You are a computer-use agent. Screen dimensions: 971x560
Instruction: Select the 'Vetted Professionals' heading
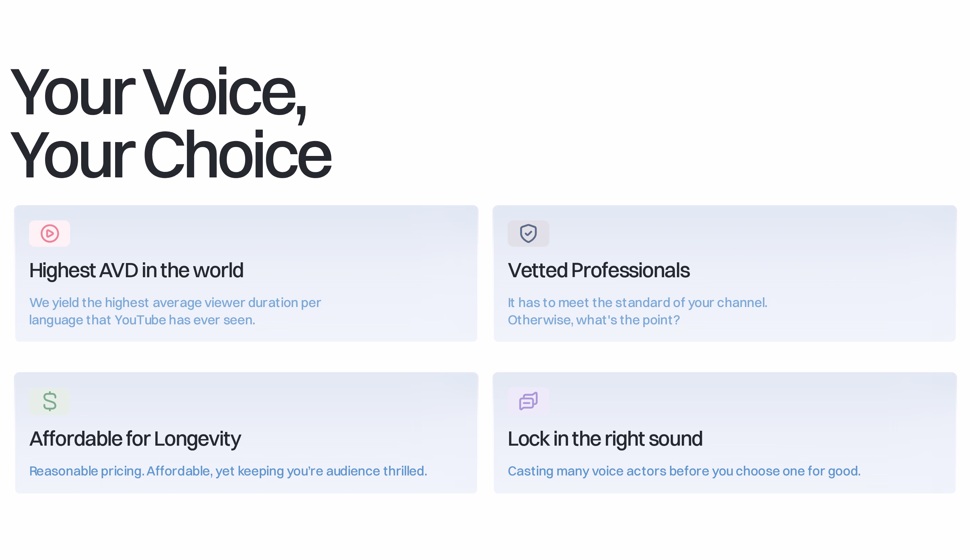(599, 270)
